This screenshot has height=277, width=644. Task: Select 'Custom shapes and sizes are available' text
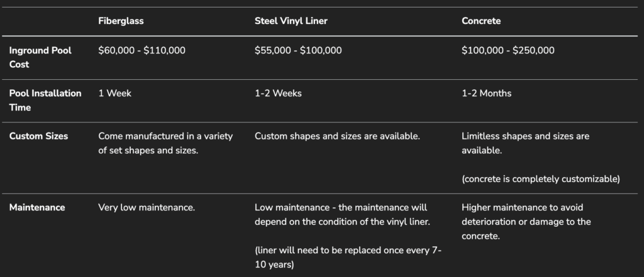click(x=337, y=136)
